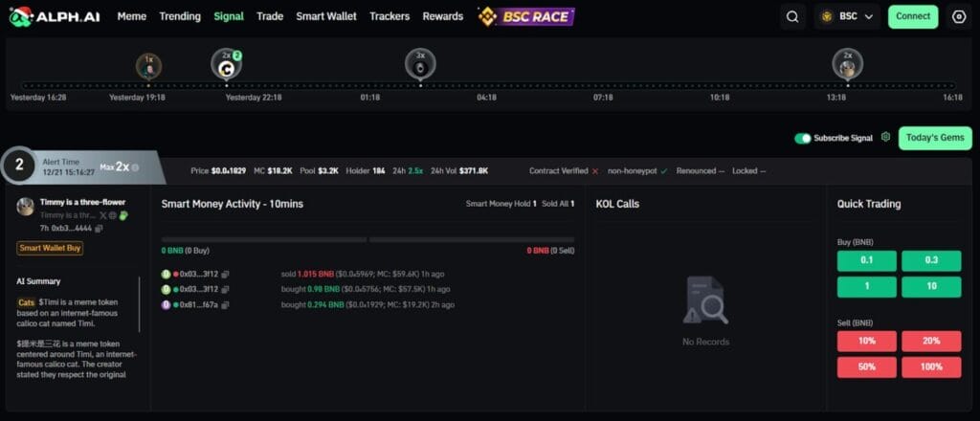Click the Contract Verified status
Screen dimensions: 980x421
(x=564, y=171)
